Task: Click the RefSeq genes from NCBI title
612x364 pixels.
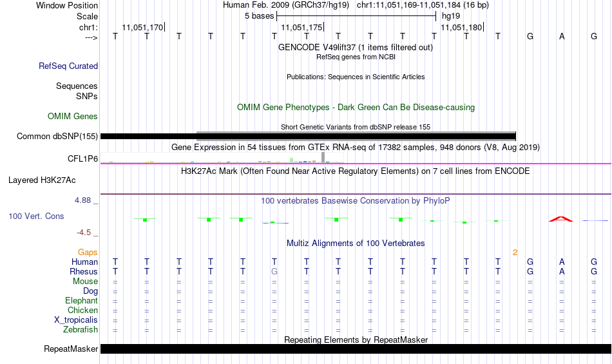Action: click(356, 57)
